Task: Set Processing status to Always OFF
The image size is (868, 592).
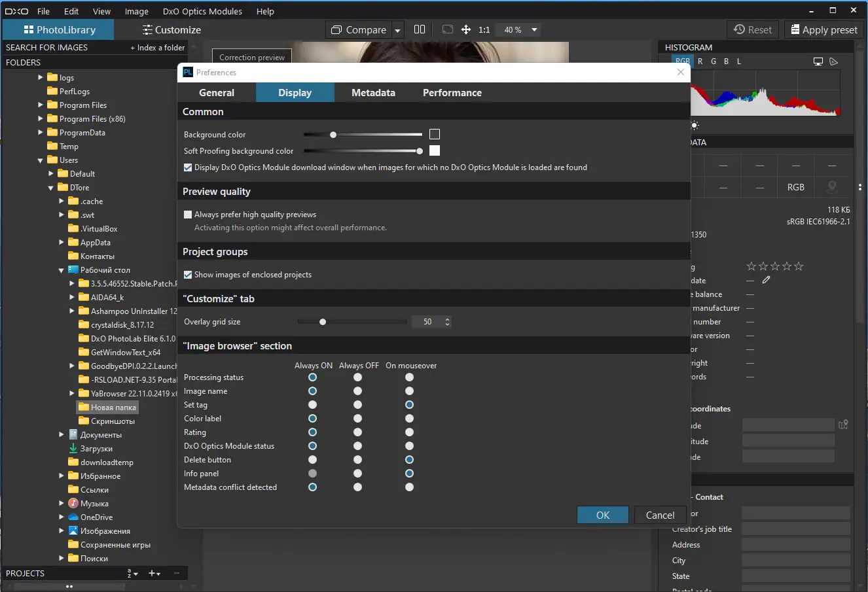Action: tap(357, 377)
